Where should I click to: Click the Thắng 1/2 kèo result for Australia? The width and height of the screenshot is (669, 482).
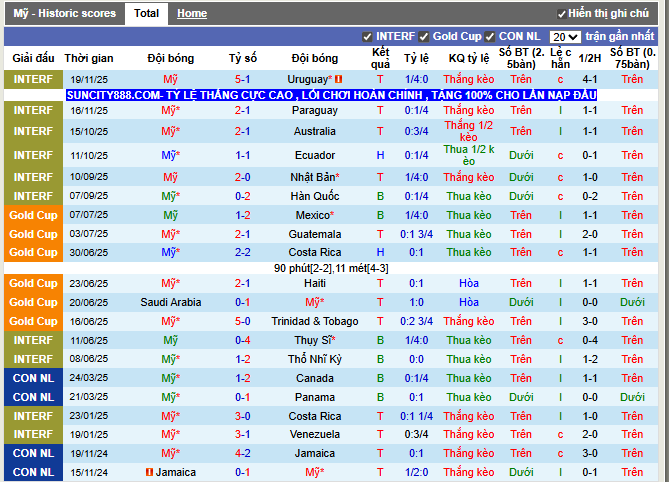coord(468,131)
